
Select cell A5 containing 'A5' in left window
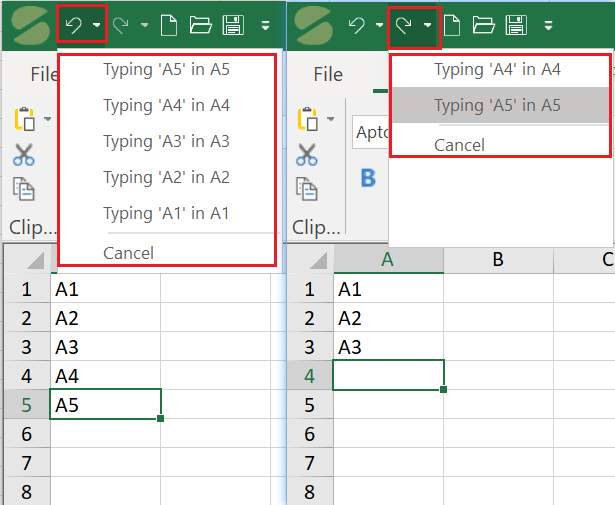pyautogui.click(x=106, y=404)
